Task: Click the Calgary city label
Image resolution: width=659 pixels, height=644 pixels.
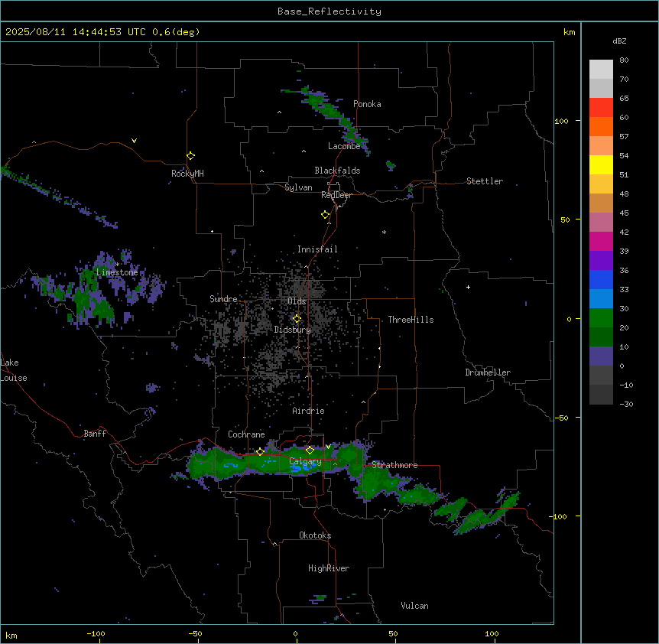Action: (x=306, y=461)
